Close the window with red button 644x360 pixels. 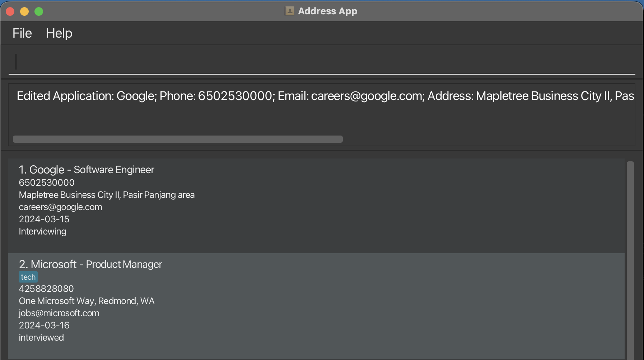pos(10,11)
